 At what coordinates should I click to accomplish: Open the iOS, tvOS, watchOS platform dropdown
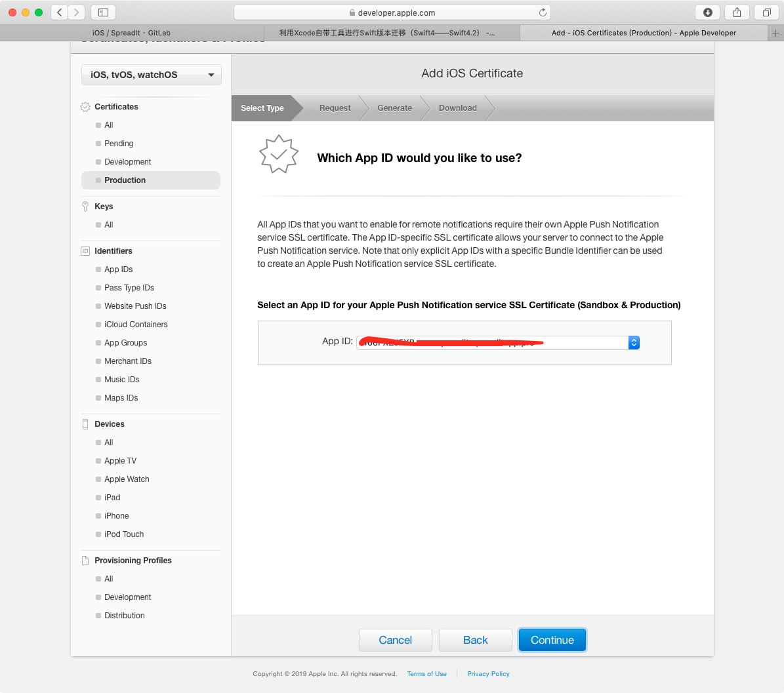point(152,75)
